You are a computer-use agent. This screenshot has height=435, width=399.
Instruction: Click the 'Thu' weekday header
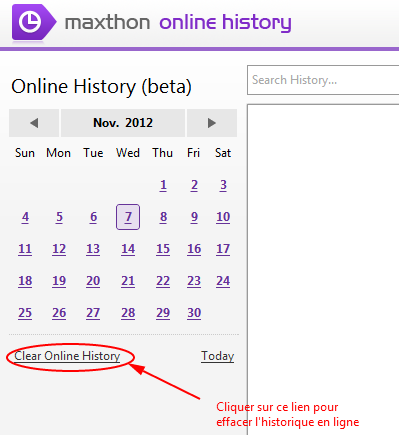pos(163,153)
